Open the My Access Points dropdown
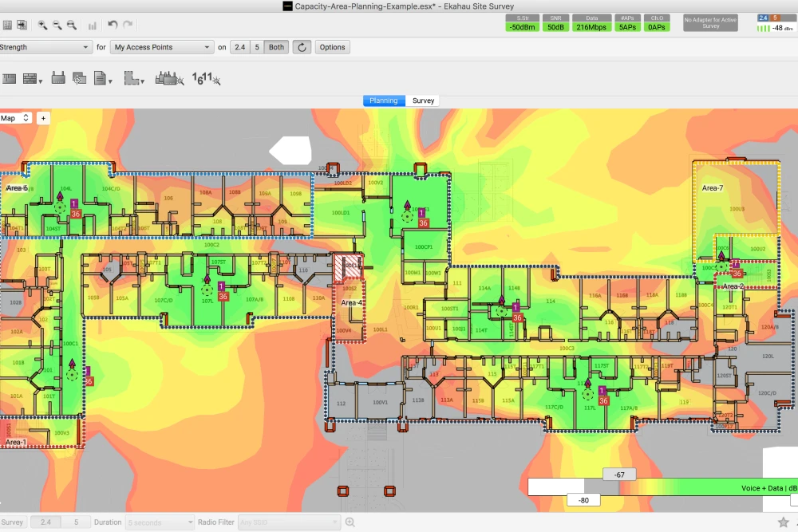Image resolution: width=798 pixels, height=532 pixels. tap(162, 47)
